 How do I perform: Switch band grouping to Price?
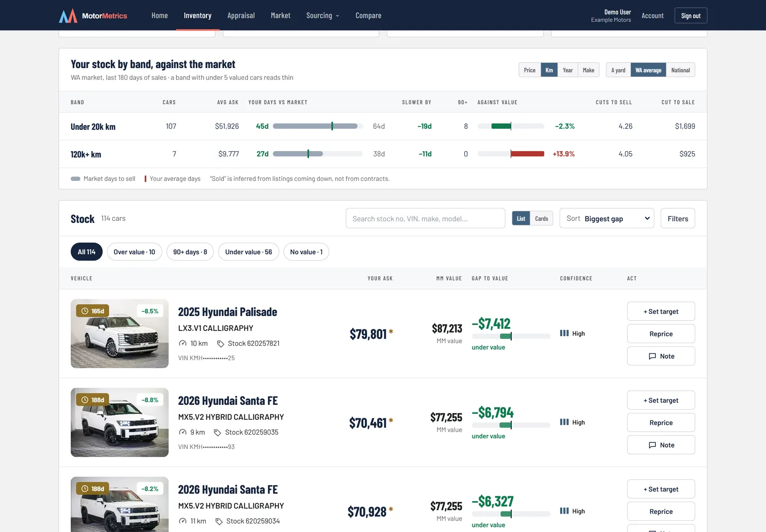pos(530,70)
